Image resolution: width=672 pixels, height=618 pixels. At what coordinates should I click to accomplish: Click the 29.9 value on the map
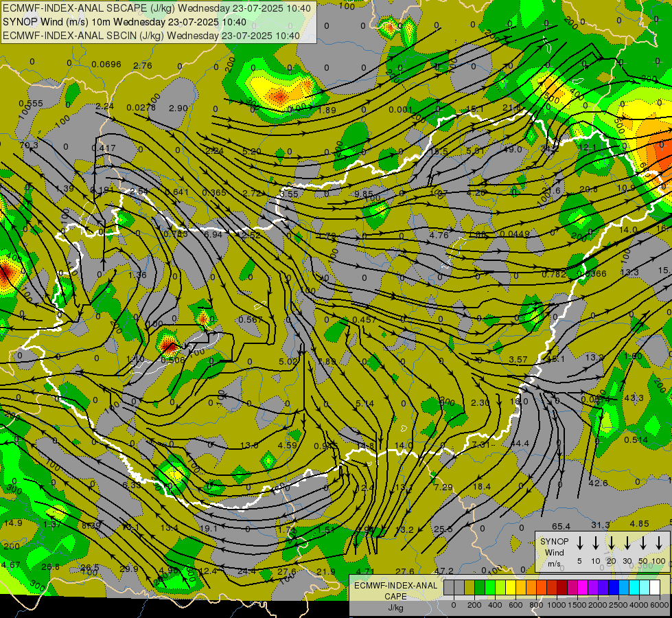click(129, 569)
